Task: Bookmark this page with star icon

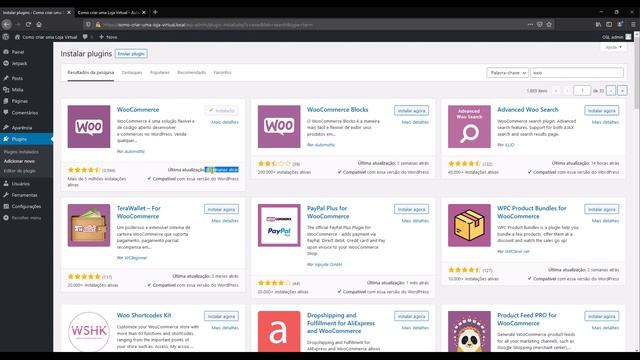Action: (x=549, y=24)
